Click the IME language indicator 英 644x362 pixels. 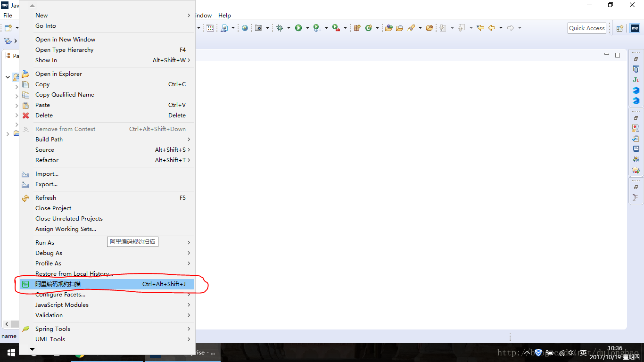point(583,353)
